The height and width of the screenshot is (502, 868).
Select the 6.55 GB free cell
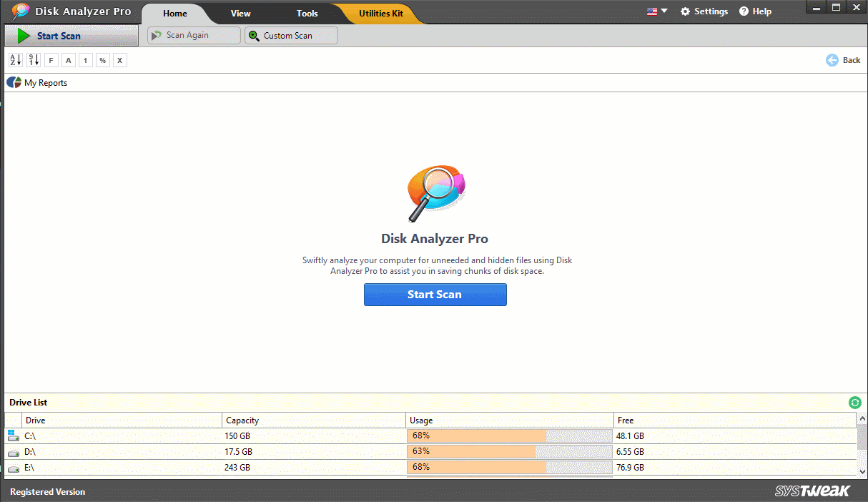735,452
